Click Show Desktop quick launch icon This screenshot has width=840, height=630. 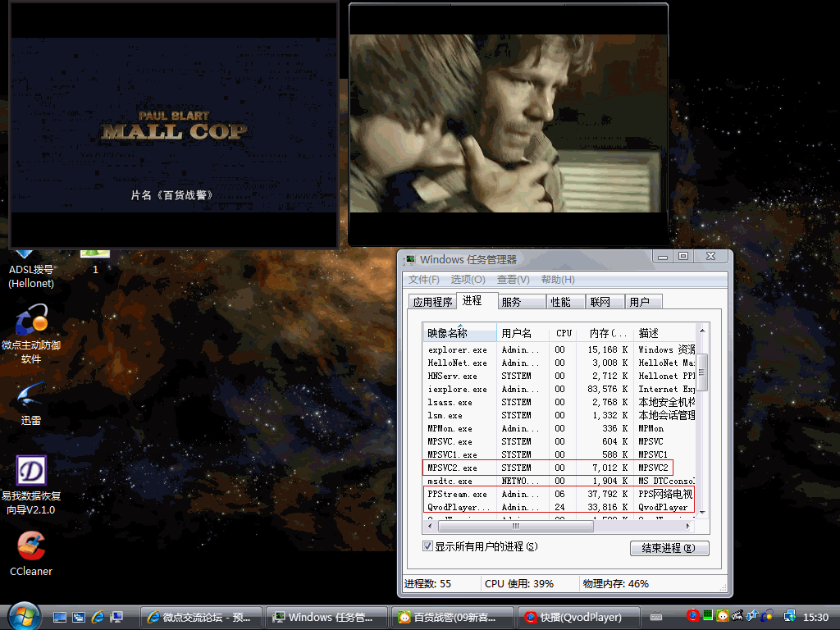point(59,617)
